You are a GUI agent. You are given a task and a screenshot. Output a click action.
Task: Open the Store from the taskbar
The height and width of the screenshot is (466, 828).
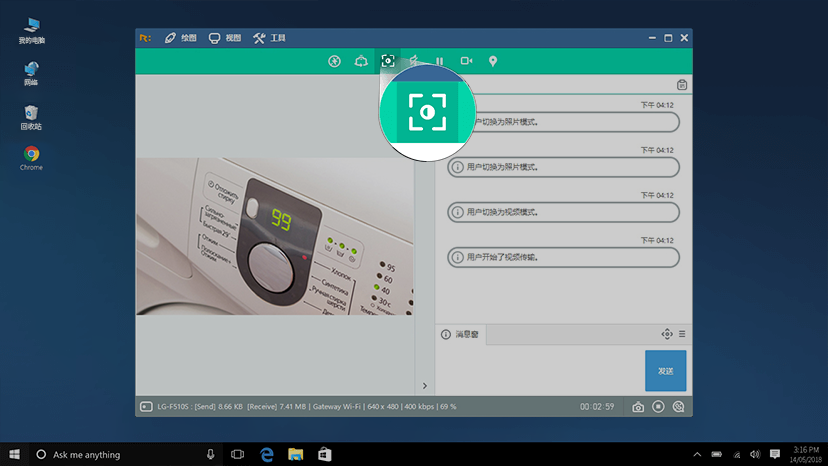point(325,454)
